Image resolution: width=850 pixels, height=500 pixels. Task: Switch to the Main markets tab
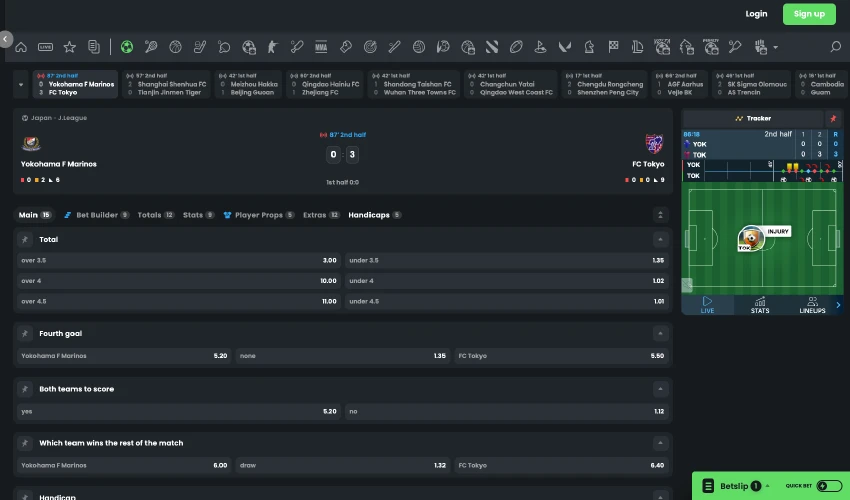35,215
